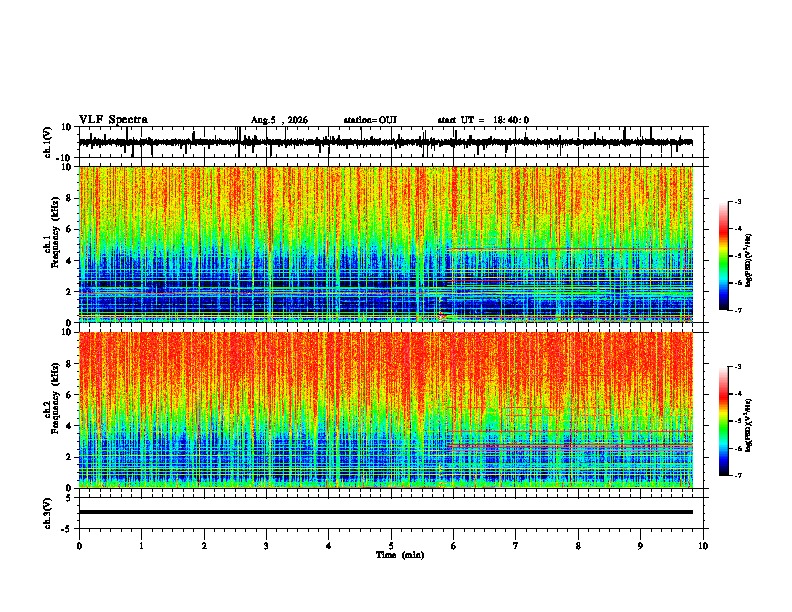Click the ch.1 "Frequency (kHz)" axis label
Screen dimensions: 792x612
click(x=55, y=232)
